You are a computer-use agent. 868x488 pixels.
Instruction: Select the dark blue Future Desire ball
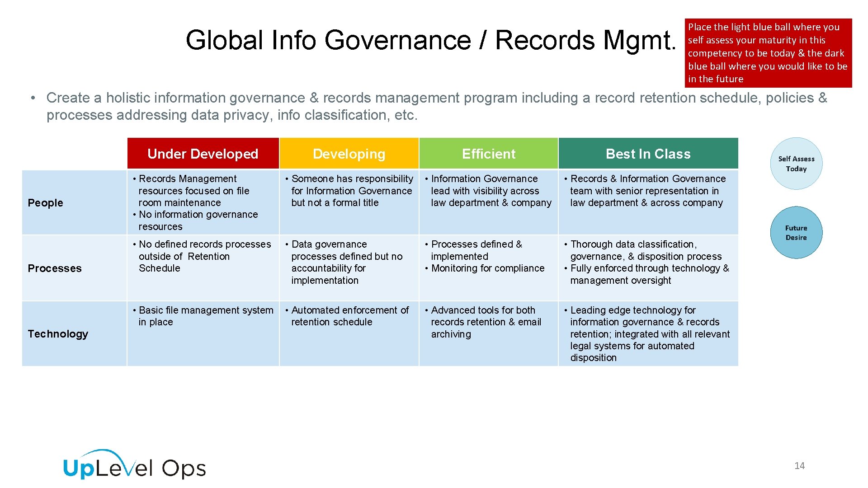click(x=796, y=233)
